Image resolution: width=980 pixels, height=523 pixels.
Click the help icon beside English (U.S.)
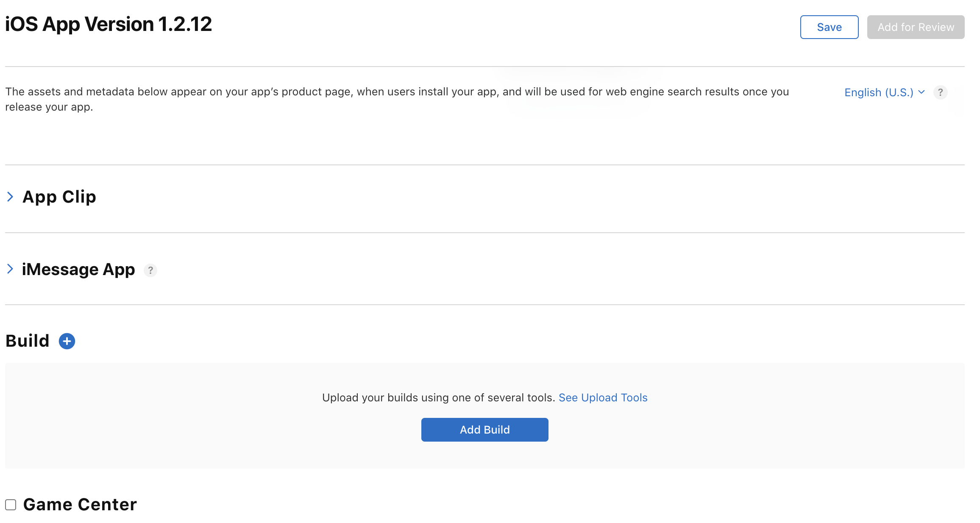pos(940,92)
